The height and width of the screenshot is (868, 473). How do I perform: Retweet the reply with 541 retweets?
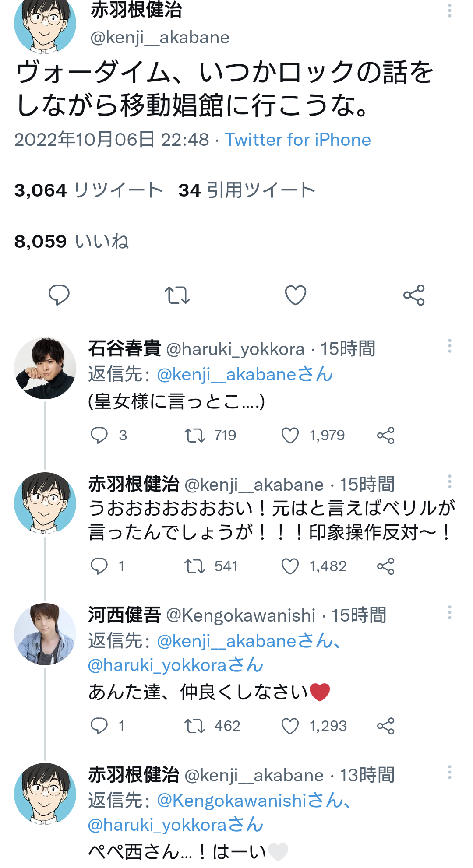(x=194, y=566)
